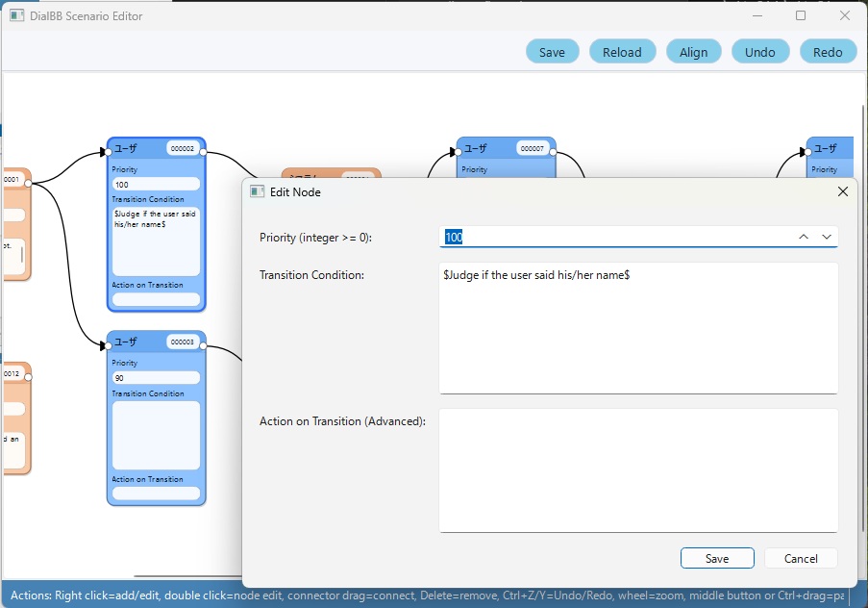The width and height of the screenshot is (868, 608).
Task: Minimize the DialBB Scenario Editor window
Action: pos(757,15)
